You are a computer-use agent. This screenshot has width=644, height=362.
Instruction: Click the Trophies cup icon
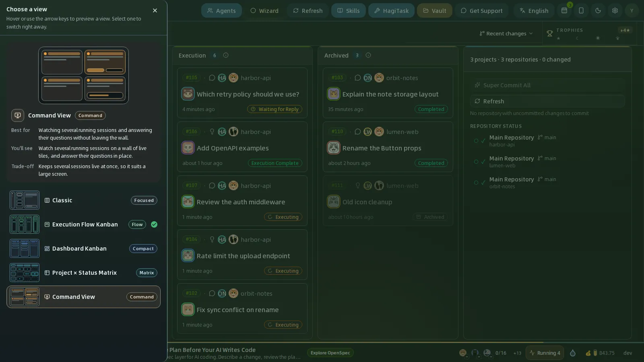pos(549,33)
